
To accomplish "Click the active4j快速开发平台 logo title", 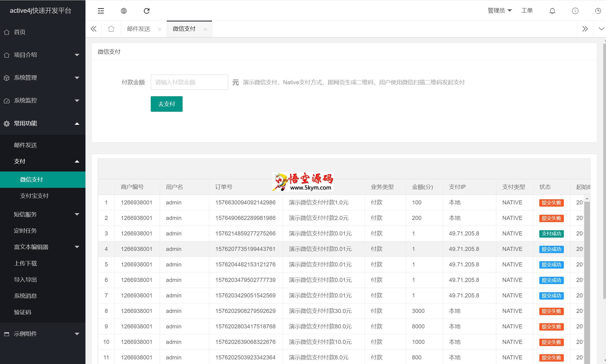I will [x=41, y=11].
